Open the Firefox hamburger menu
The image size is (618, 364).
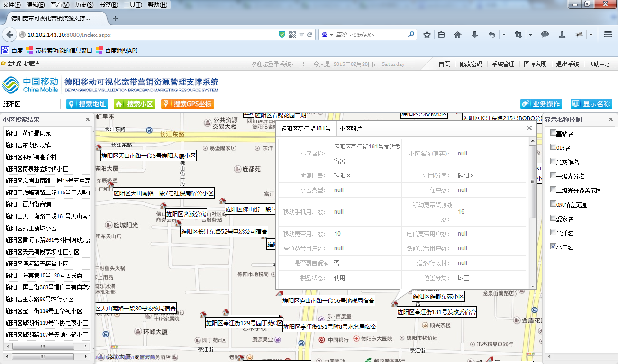[x=608, y=35]
